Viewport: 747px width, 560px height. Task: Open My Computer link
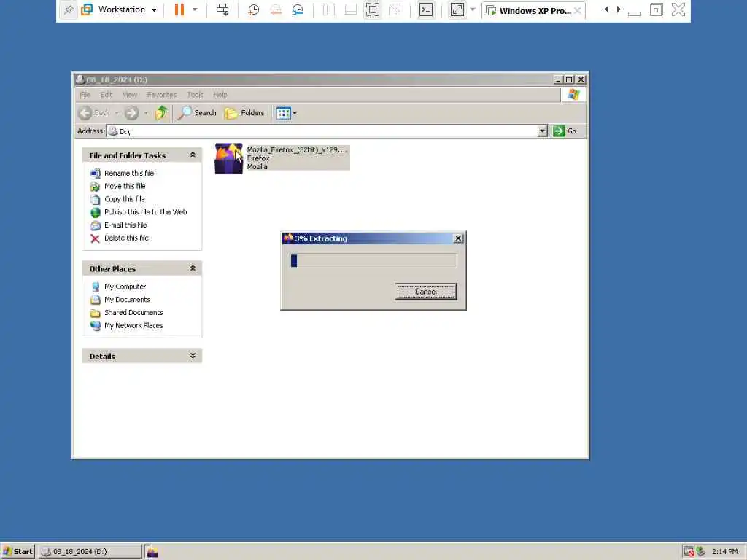tap(125, 287)
